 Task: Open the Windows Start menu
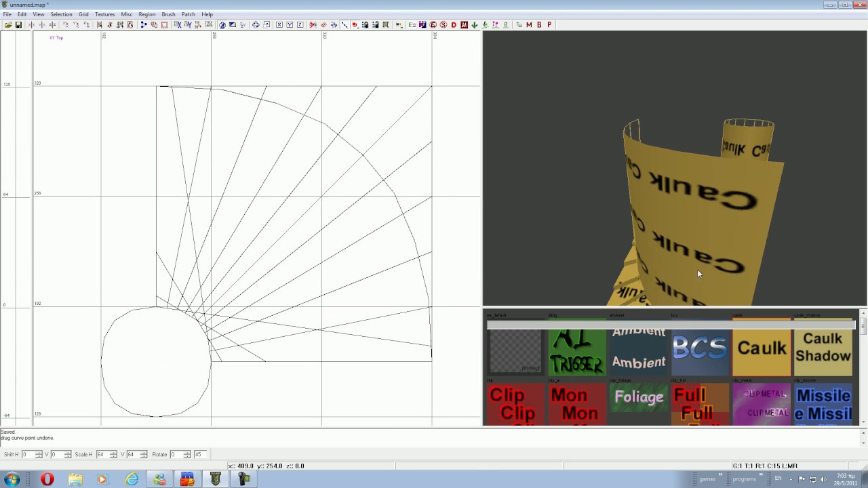(x=12, y=479)
